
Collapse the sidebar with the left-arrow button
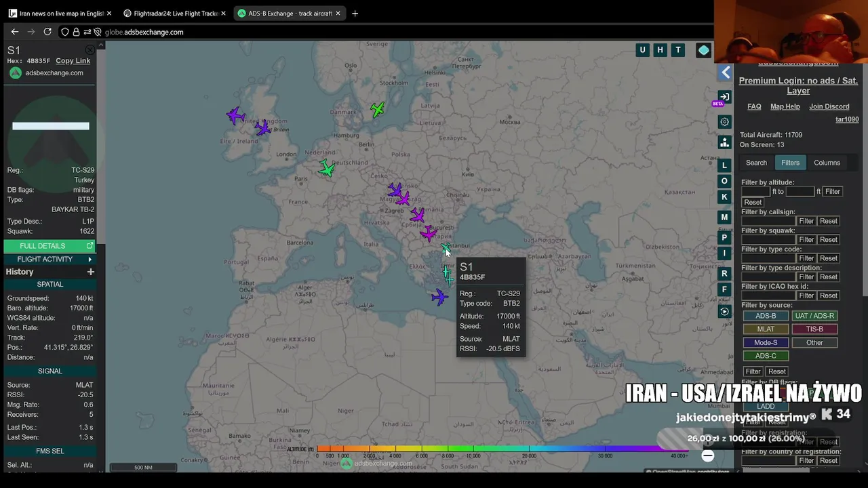coord(726,73)
